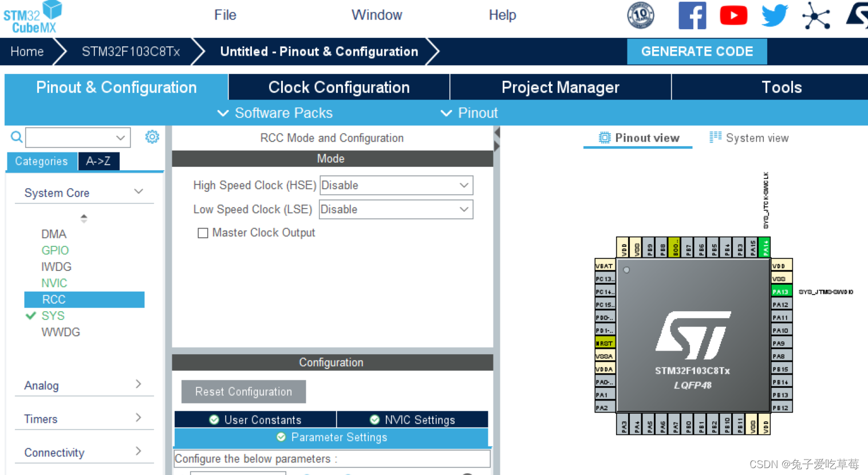
Task: Click the Untitled - Pinout & Configuration breadcrumb
Action: tap(319, 52)
